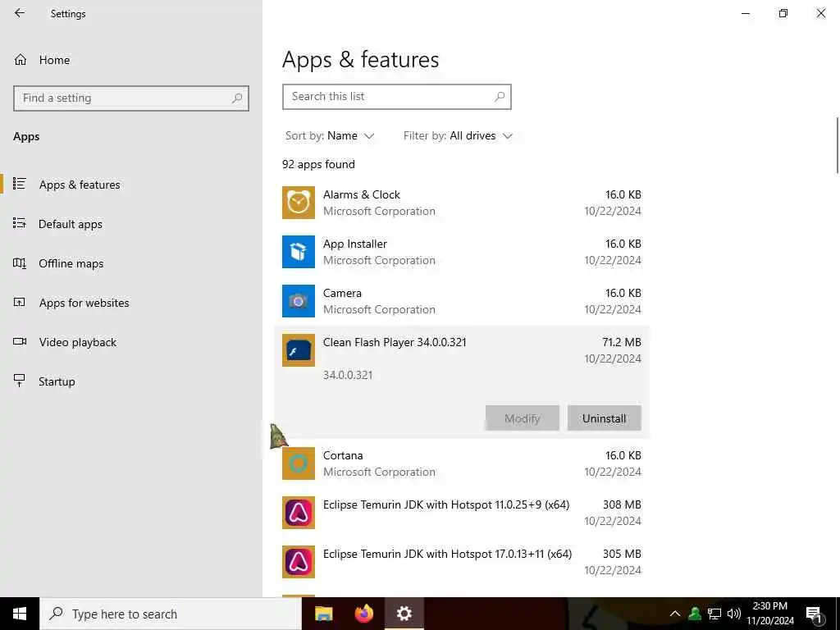Click the Apps & features page heading

pyautogui.click(x=361, y=59)
